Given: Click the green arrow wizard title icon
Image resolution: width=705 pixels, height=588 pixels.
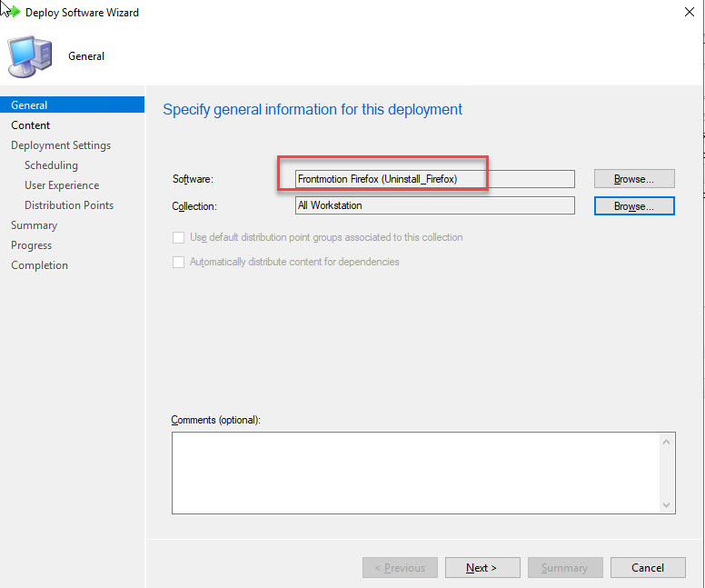Looking at the screenshot, I should (11, 13).
